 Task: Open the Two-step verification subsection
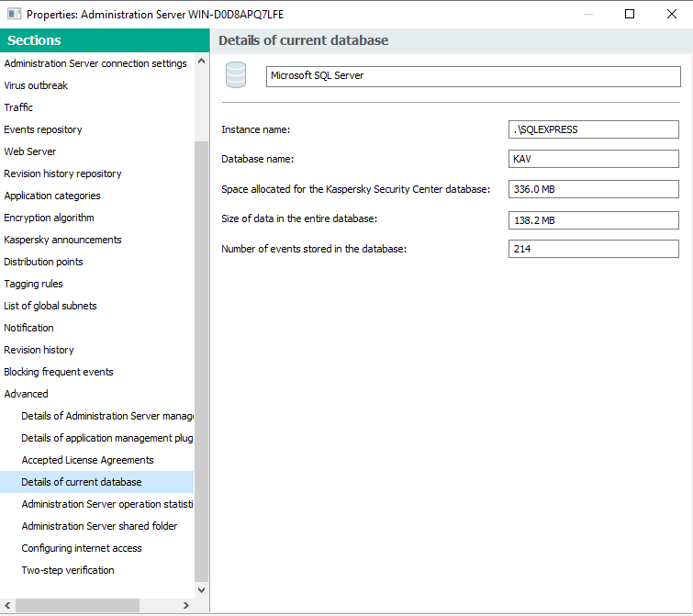pos(68,570)
